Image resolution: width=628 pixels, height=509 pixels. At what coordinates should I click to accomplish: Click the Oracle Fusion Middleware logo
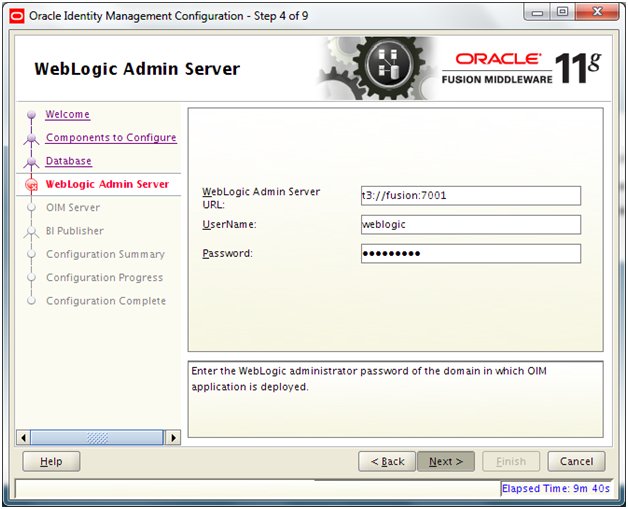coord(521,68)
